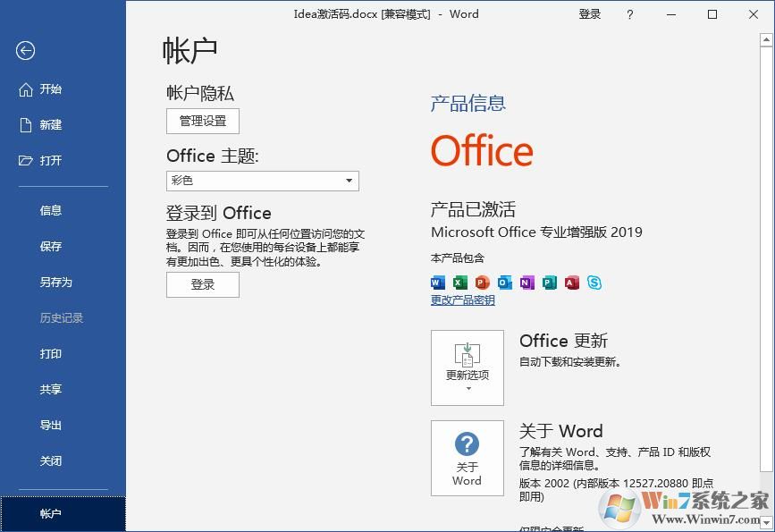Select the Publisher icon in the app row
Screen dimensions: 775x532
pyautogui.click(x=548, y=283)
